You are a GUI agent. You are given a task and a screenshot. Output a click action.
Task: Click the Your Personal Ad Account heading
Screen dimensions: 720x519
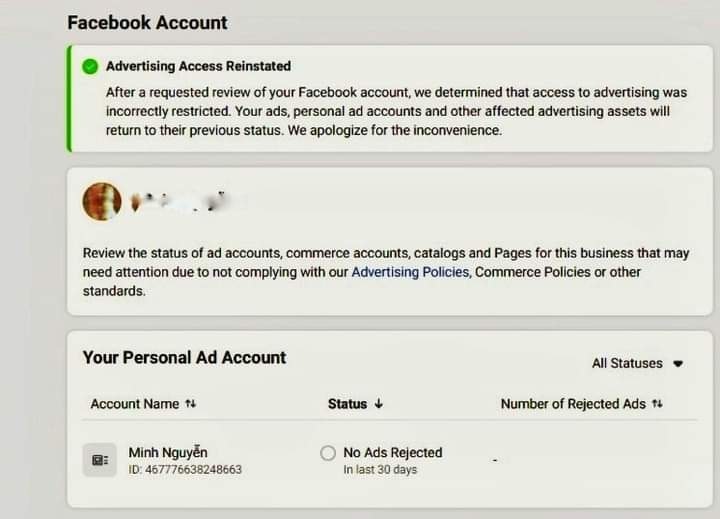tap(184, 357)
